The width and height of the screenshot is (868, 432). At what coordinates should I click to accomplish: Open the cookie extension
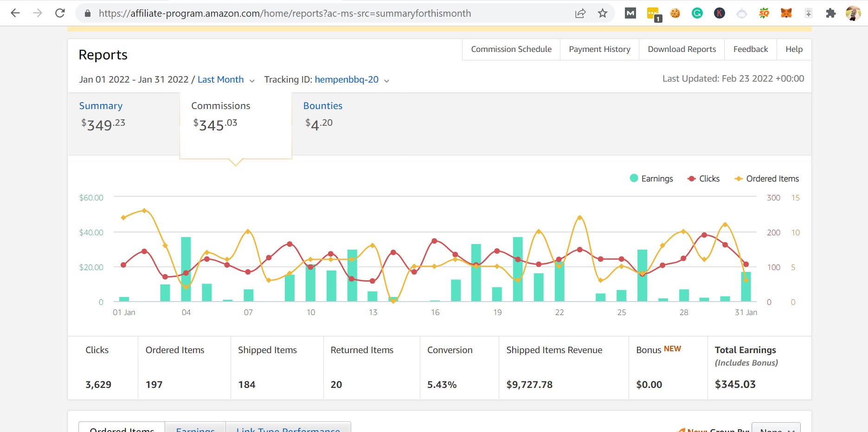675,13
